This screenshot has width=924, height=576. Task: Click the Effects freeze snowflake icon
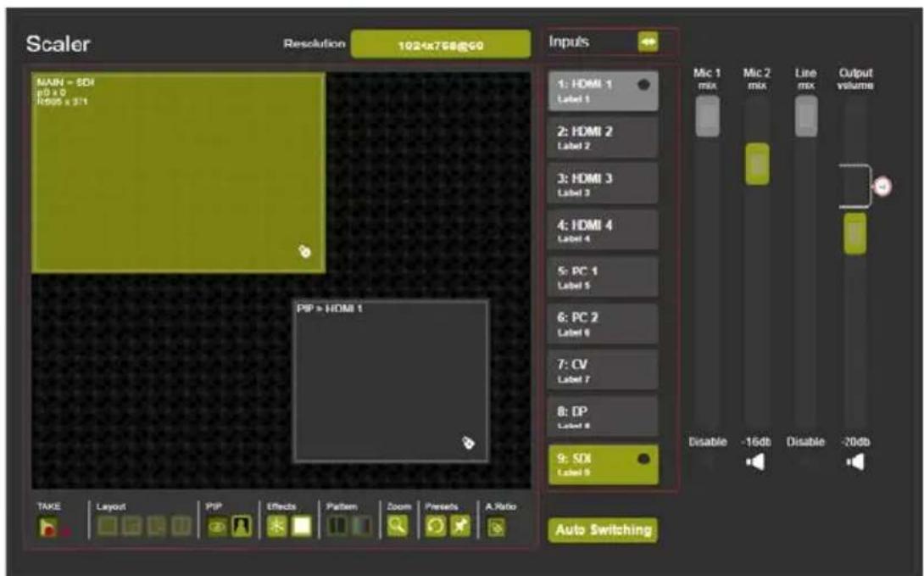[277, 526]
